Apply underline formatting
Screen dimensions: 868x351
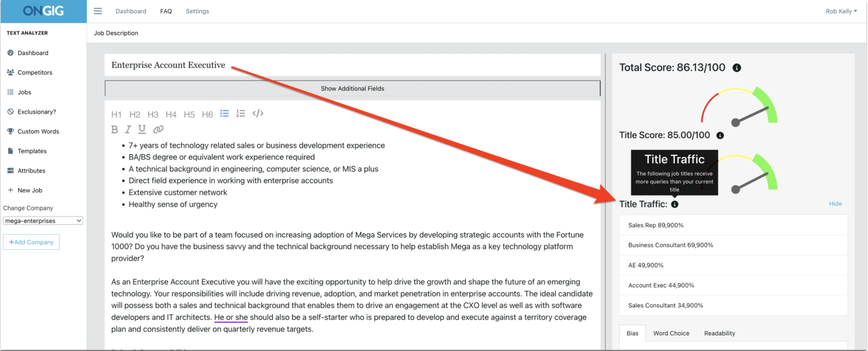pos(142,129)
